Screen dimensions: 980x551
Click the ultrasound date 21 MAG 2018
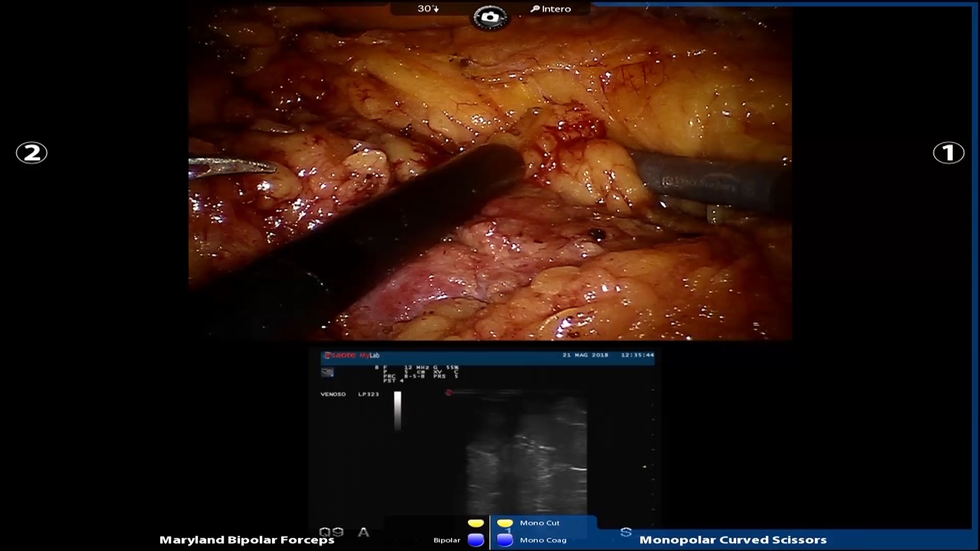[x=585, y=355]
